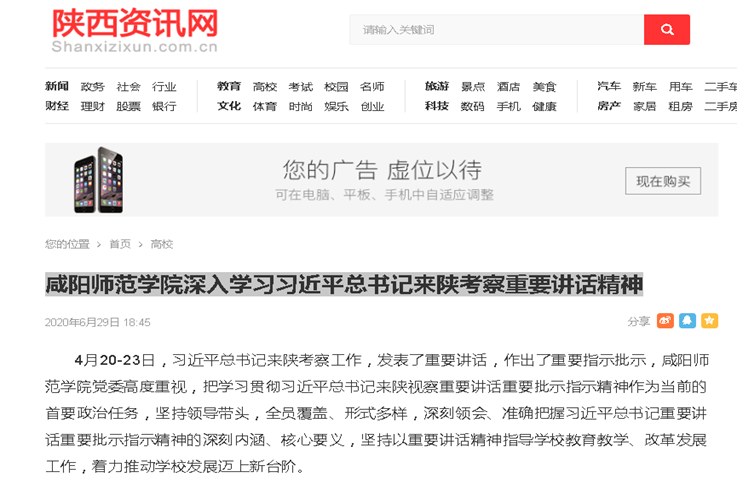The height and width of the screenshot is (491, 737).
Task: Open the 名师 nav link
Action: [x=372, y=86]
